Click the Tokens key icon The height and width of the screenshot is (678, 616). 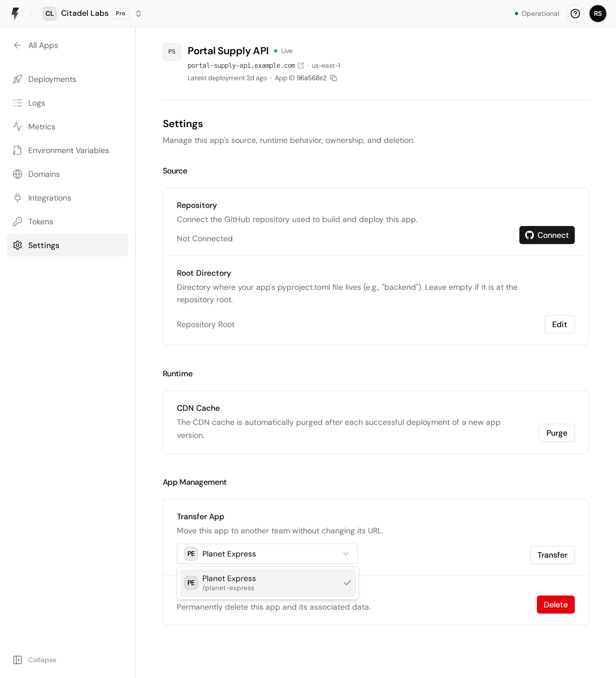point(18,221)
